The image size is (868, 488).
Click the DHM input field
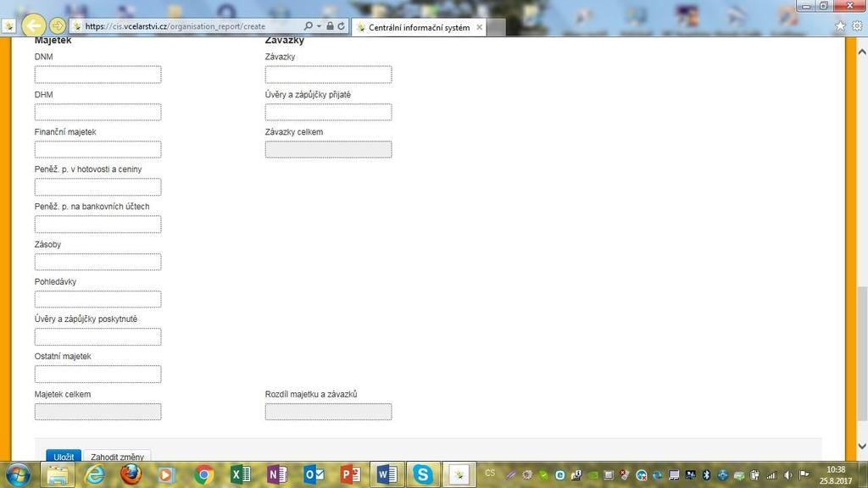(98, 113)
